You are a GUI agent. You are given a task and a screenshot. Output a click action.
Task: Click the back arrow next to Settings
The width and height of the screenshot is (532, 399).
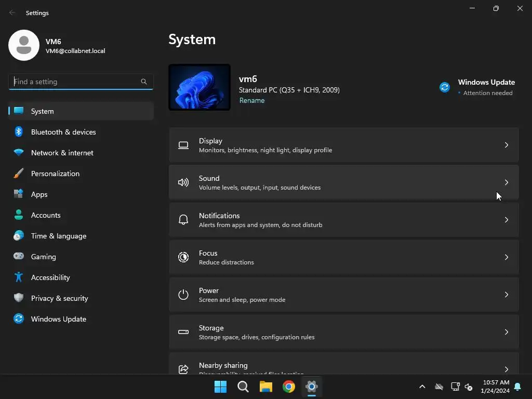(12, 12)
